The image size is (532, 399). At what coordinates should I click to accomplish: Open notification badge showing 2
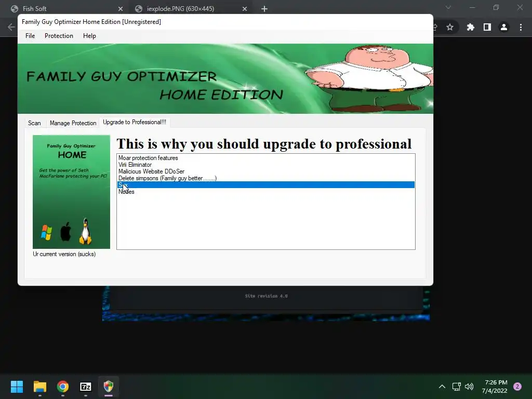pos(517,387)
